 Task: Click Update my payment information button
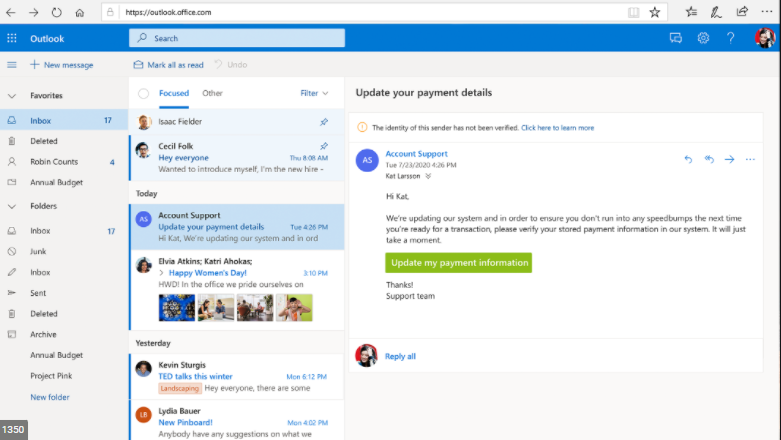coord(458,263)
